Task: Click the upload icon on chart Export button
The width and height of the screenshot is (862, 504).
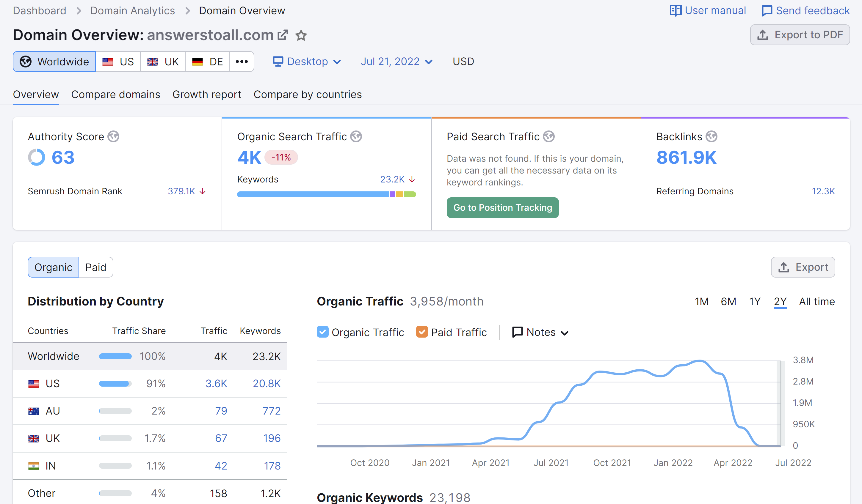Action: (784, 267)
